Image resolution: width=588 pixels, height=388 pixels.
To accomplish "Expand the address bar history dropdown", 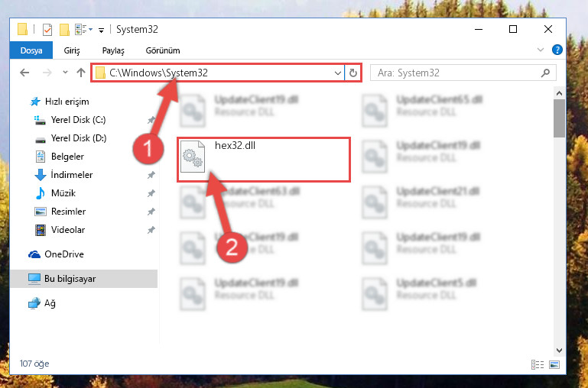I will pos(337,73).
